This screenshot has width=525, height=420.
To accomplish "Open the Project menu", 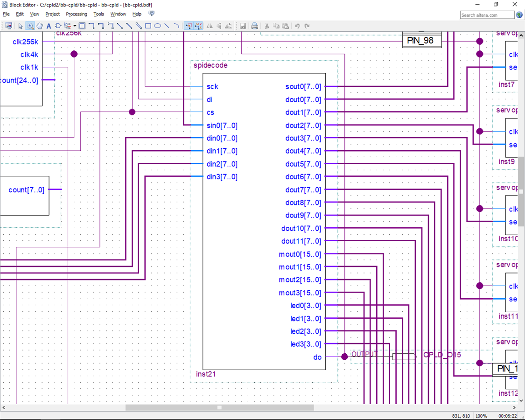I will click(x=52, y=14).
